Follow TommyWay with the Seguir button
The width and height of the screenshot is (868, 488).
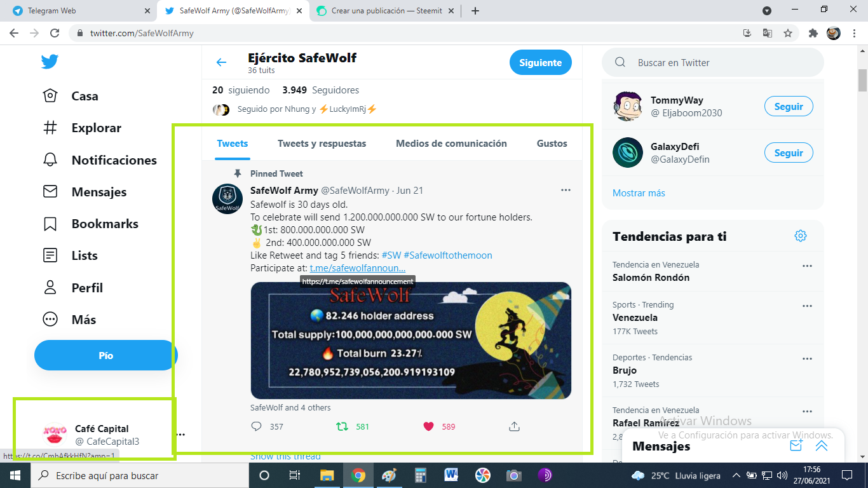coord(789,107)
